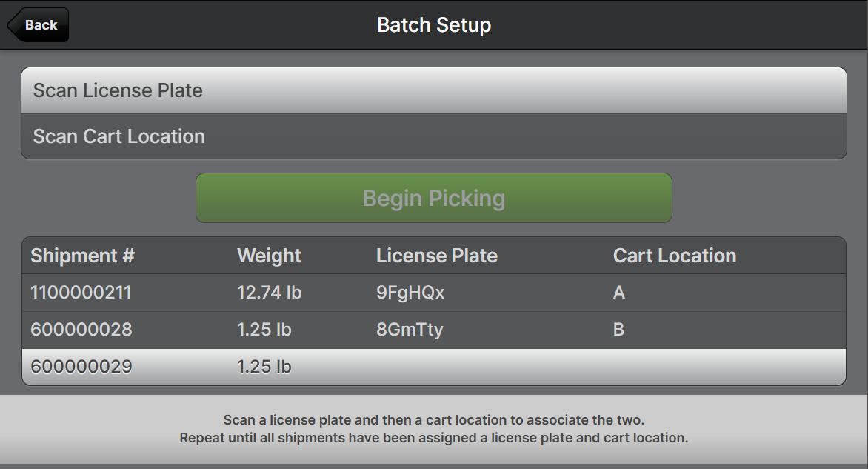This screenshot has height=469, width=868.
Task: Click cart location A cell
Action: 619,293
